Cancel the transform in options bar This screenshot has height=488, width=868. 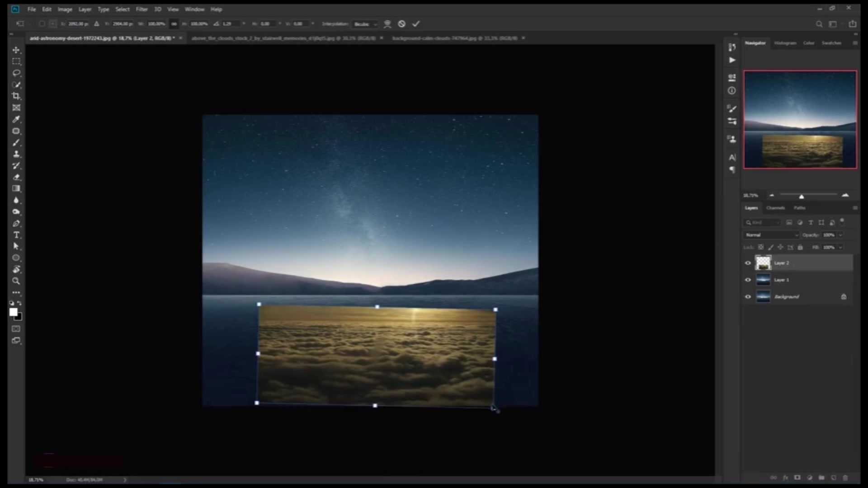[x=401, y=24]
